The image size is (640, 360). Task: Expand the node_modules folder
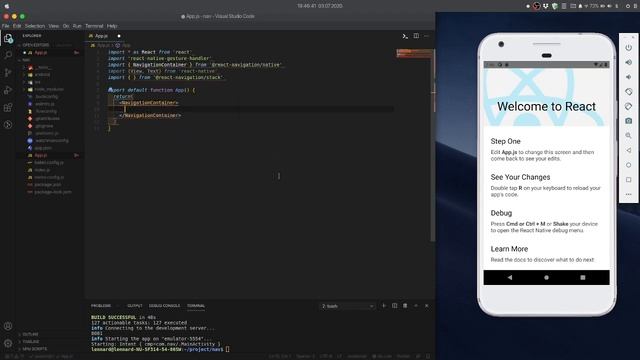click(x=49, y=89)
